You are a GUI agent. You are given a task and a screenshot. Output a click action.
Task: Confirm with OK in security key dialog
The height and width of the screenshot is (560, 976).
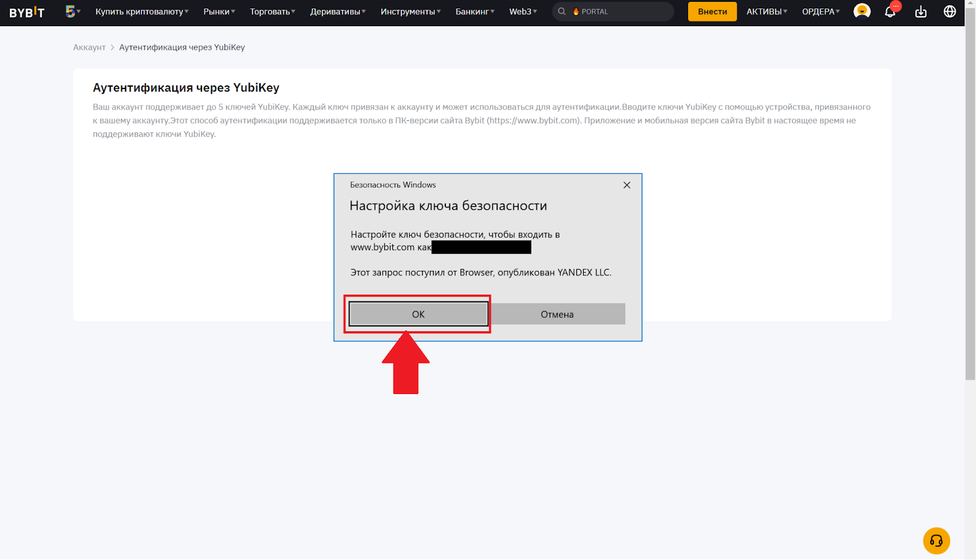click(x=418, y=314)
